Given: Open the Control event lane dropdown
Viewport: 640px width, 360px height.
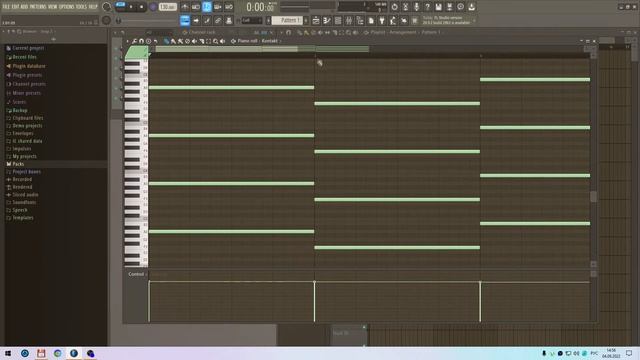Looking at the screenshot, I should point(137,274).
